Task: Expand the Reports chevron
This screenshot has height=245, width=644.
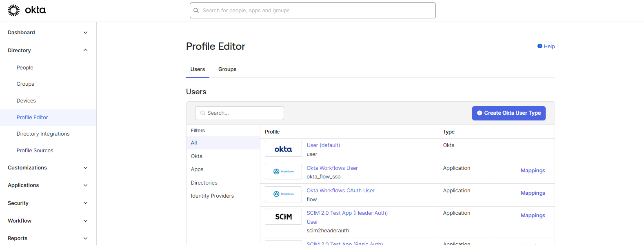Action: (85, 238)
